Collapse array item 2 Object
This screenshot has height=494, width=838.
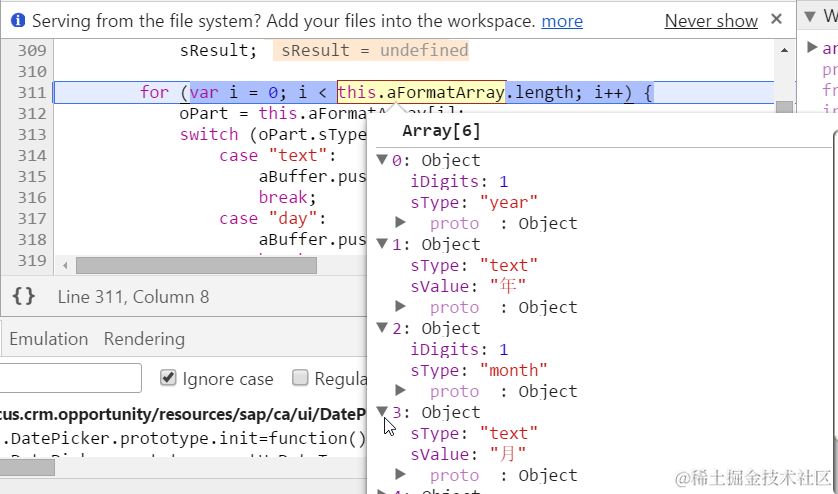click(x=382, y=327)
